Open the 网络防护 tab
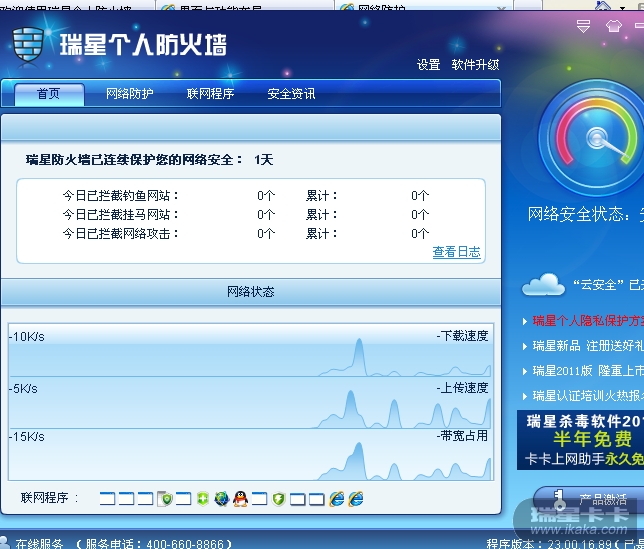Image resolution: width=644 pixels, height=549 pixels. [129, 94]
